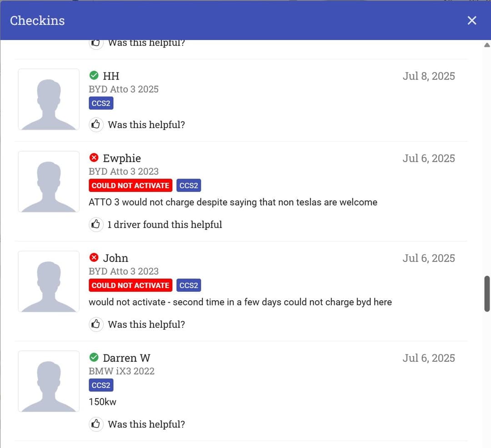The width and height of the screenshot is (491, 448).
Task: Select the COULD NOT ACTIVATE badge on John's checkin
Action: coord(130,285)
